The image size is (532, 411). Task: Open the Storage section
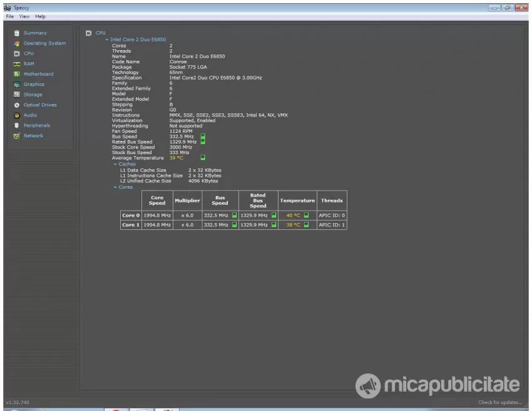pos(33,95)
